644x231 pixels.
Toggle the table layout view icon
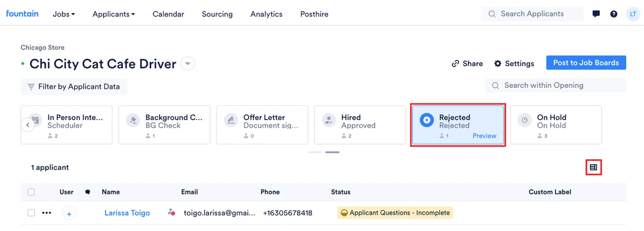point(594,167)
